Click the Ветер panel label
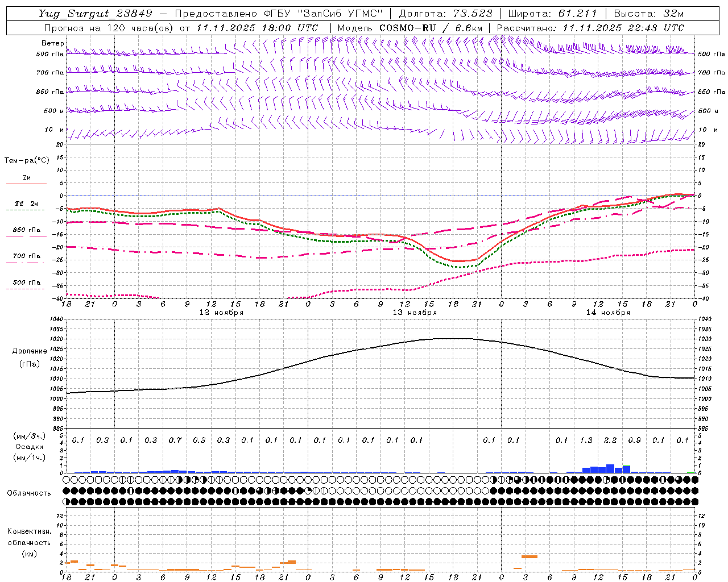Viewport: 728px width, 582px height. [52, 43]
